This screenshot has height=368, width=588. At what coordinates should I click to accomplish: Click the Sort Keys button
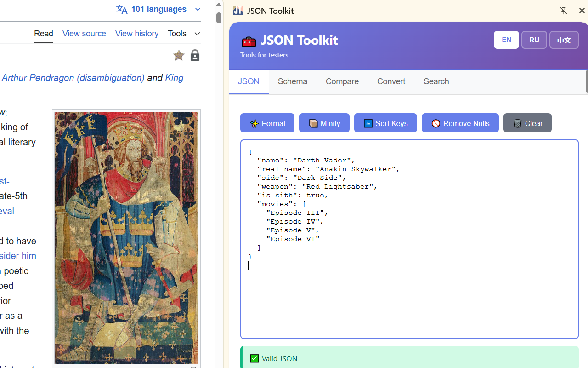click(x=385, y=123)
